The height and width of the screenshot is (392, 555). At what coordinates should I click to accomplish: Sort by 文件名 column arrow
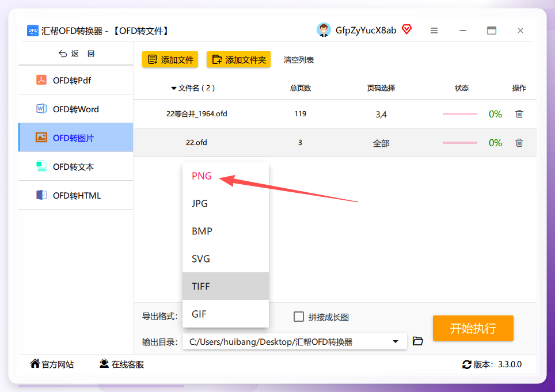pyautogui.click(x=174, y=88)
